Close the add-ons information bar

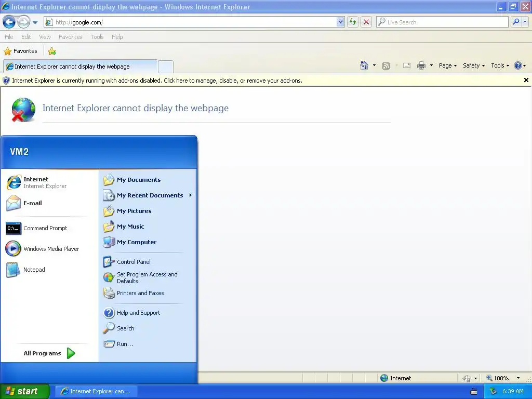(526, 80)
